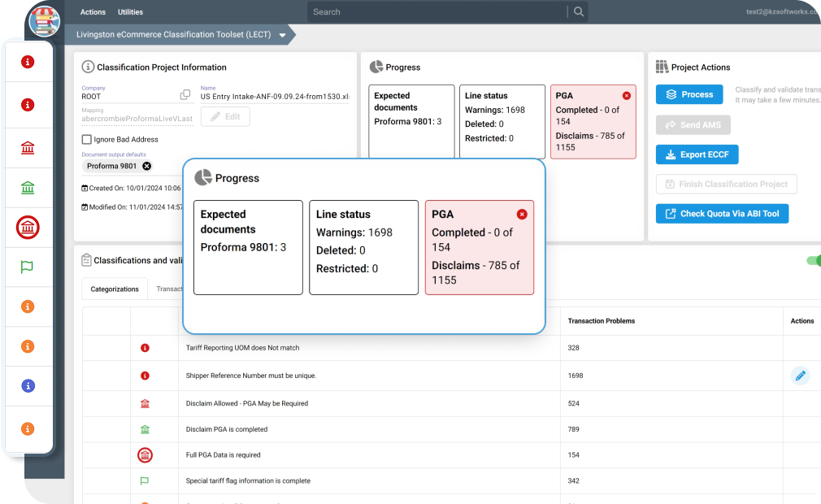Click the test2@kzsoftworks account email
The width and height of the screenshot is (821, 504).
point(784,11)
